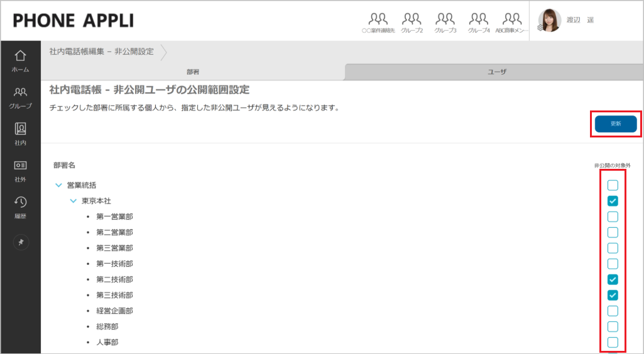Collapse the 東京本社 tree node
The width and height of the screenshot is (644, 354).
(x=74, y=201)
